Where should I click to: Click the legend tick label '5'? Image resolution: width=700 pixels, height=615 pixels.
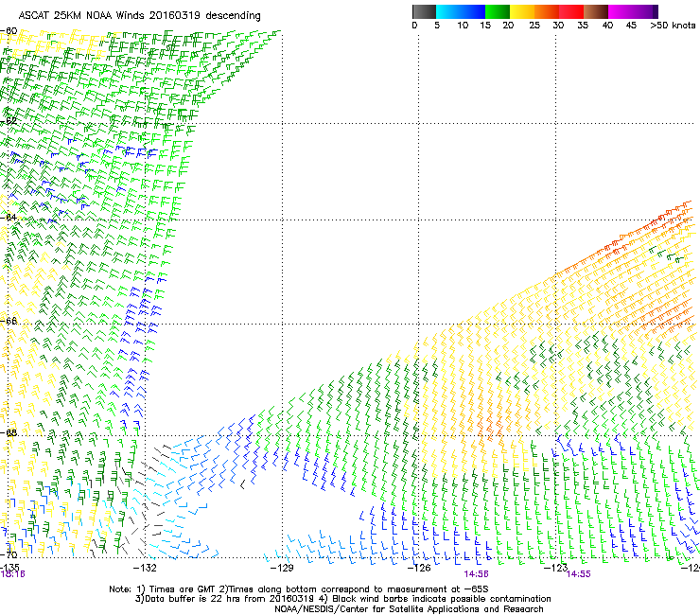coord(437,26)
